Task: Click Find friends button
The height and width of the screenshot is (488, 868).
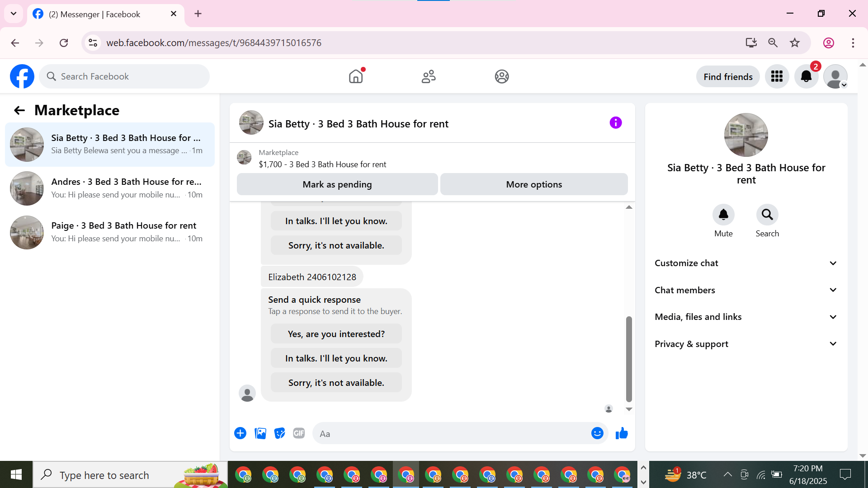Action: point(728,77)
